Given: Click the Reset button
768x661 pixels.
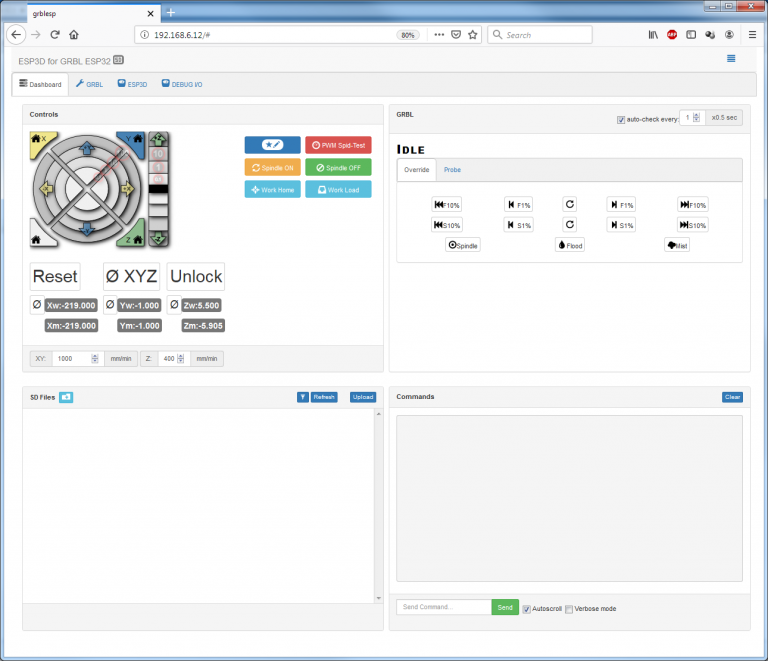Looking at the screenshot, I should (x=55, y=277).
